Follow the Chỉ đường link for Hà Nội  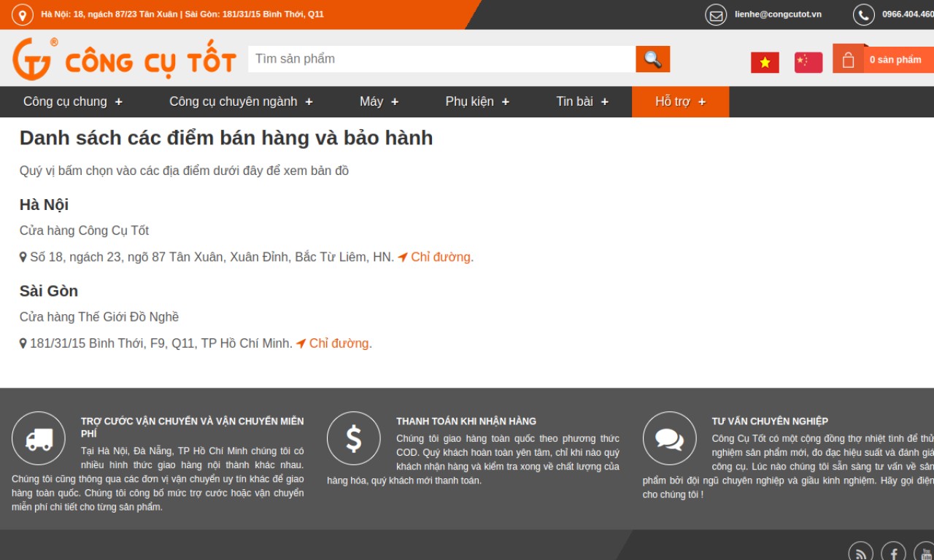click(441, 257)
